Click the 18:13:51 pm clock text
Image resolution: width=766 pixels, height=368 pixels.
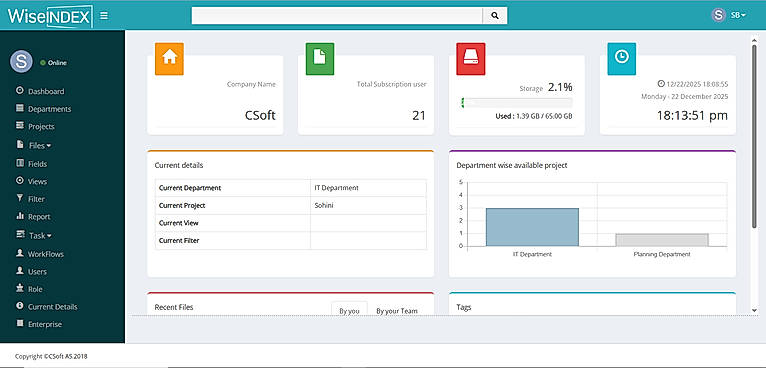(691, 115)
